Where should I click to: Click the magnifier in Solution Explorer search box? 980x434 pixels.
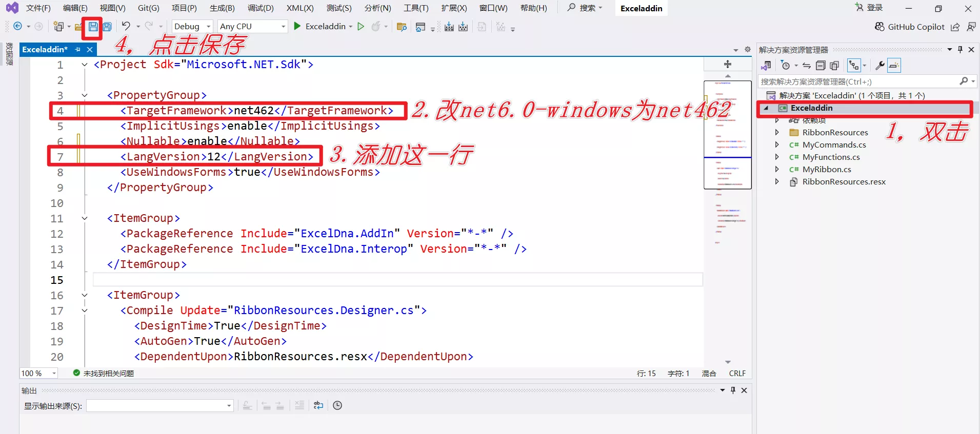(964, 81)
